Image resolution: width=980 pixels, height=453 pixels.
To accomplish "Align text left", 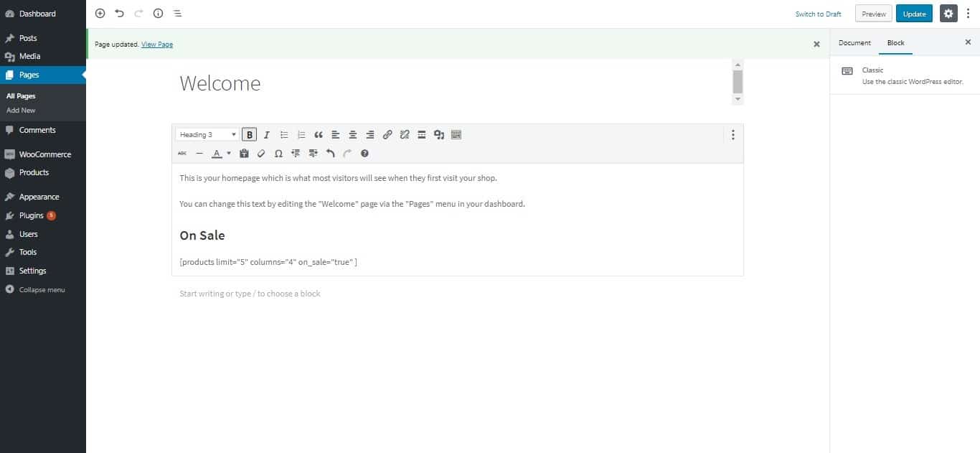I will 336,134.
